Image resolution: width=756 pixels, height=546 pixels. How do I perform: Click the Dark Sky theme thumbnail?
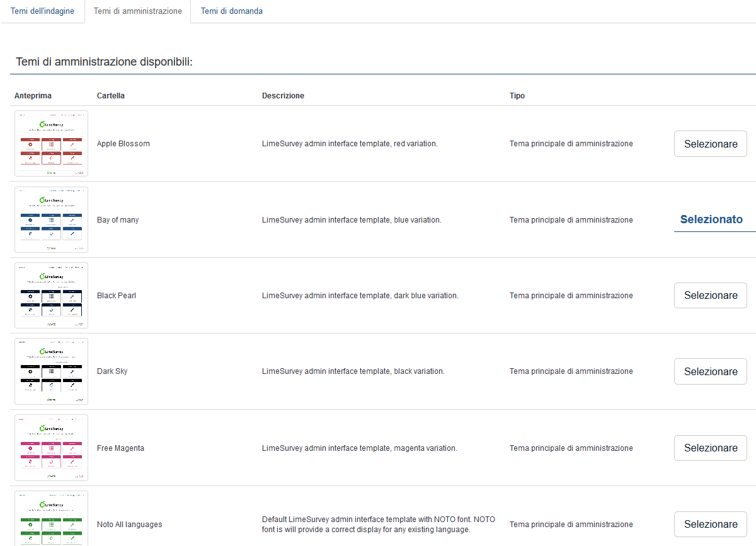(x=51, y=371)
